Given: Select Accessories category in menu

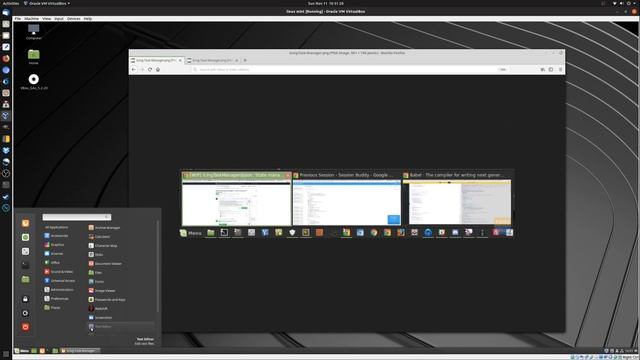Looking at the screenshot, I should tap(56, 236).
